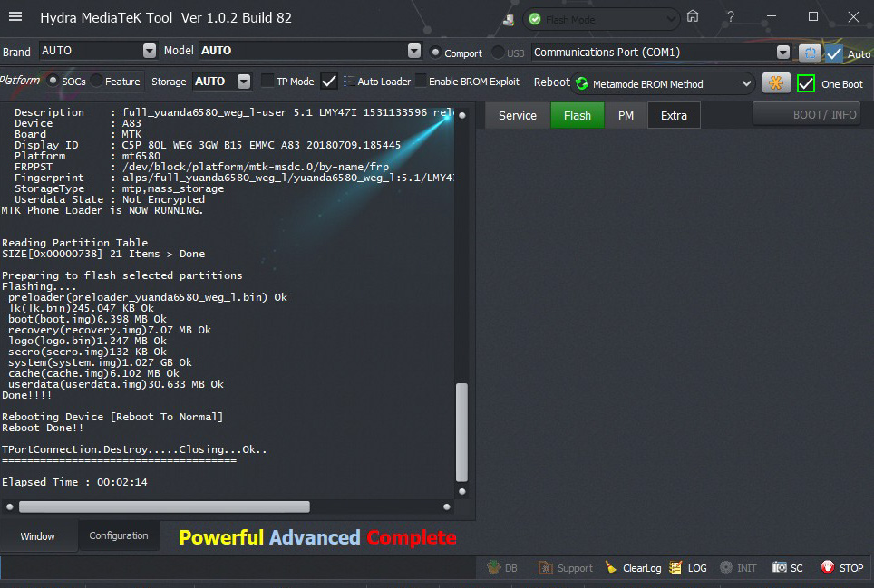This screenshot has height=588, width=874.
Task: Click the INIT gear item
Action: (x=738, y=567)
